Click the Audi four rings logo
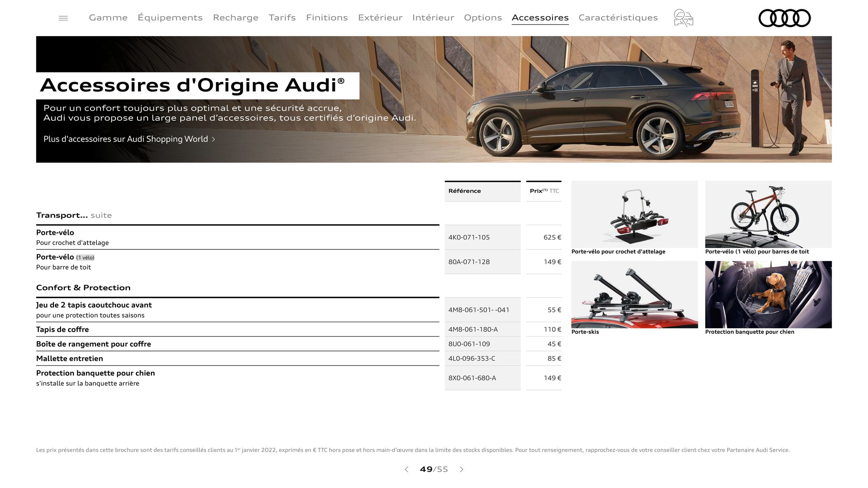The image size is (868, 488). click(785, 18)
